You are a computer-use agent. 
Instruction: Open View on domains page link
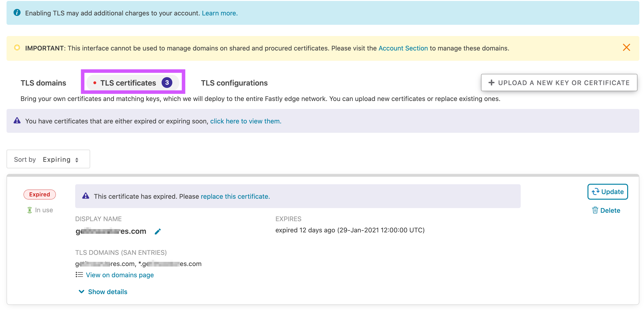click(120, 275)
